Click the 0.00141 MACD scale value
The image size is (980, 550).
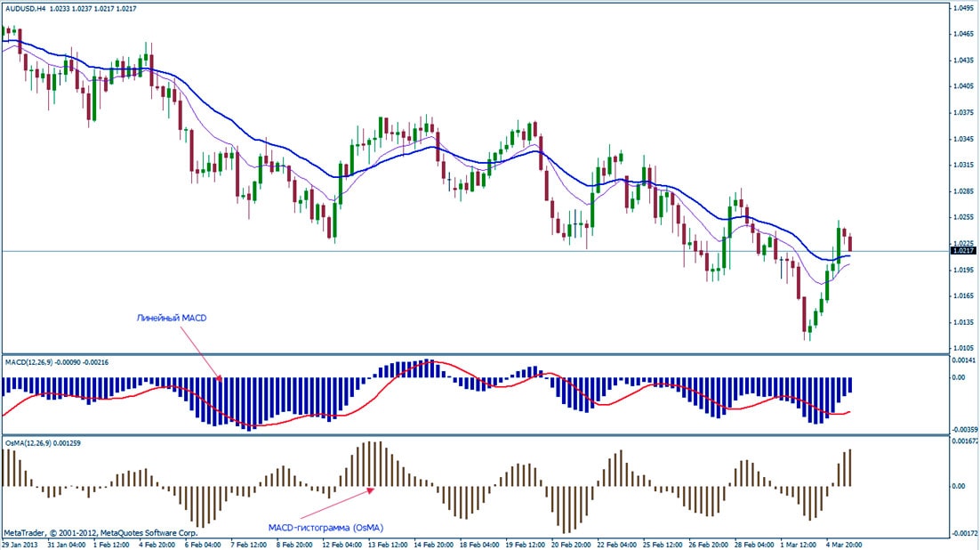963,360
